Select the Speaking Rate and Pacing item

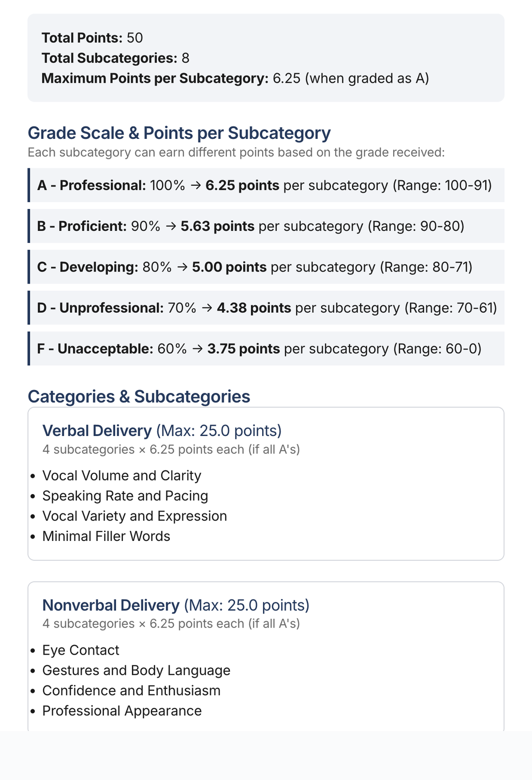(x=125, y=496)
